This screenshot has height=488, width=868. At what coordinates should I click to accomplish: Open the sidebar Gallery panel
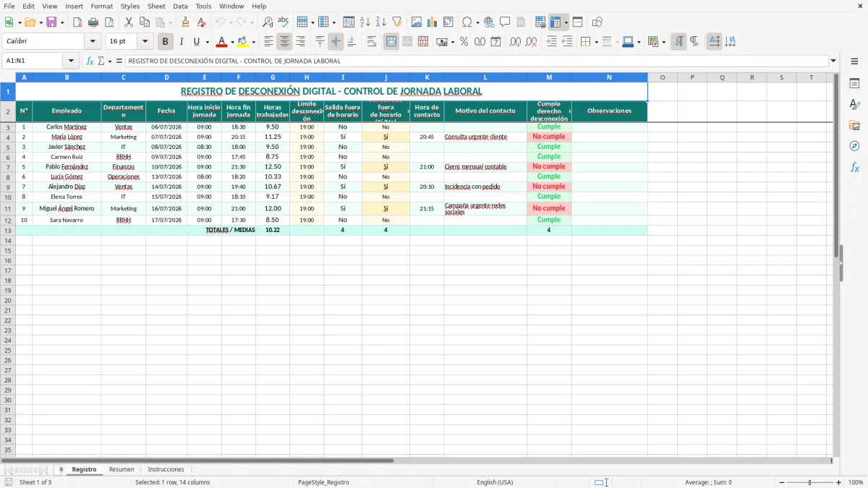(854, 125)
